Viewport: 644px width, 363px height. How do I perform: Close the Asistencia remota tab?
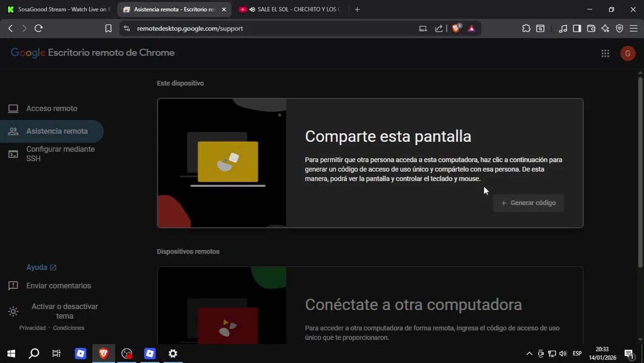pyautogui.click(x=224, y=9)
